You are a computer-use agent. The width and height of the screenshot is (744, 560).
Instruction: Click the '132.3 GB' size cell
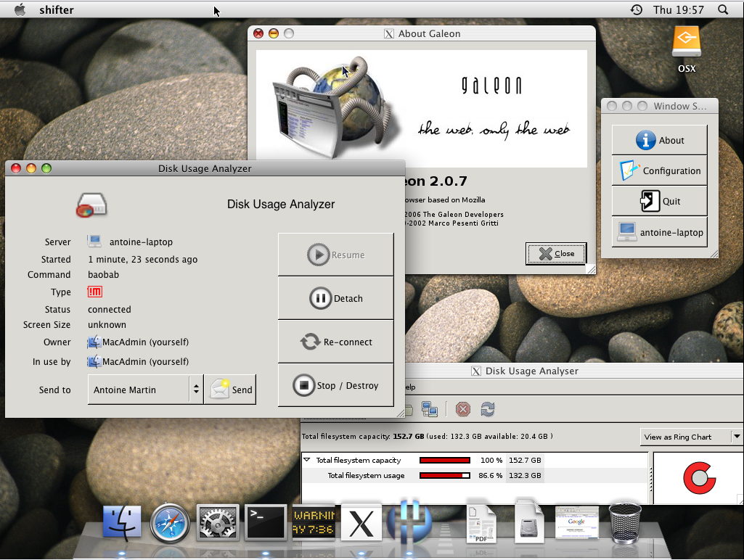tap(525, 476)
